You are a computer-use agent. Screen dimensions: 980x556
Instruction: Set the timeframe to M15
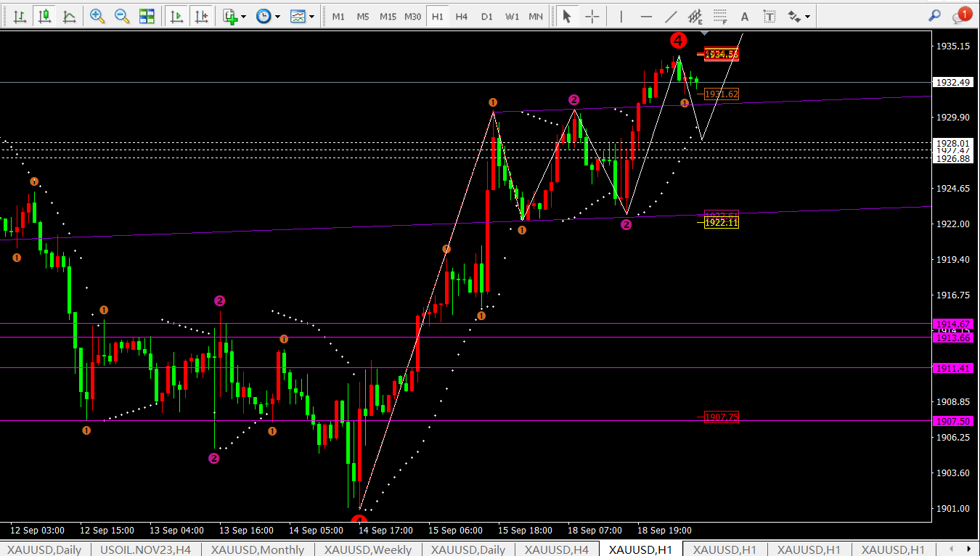tap(388, 16)
